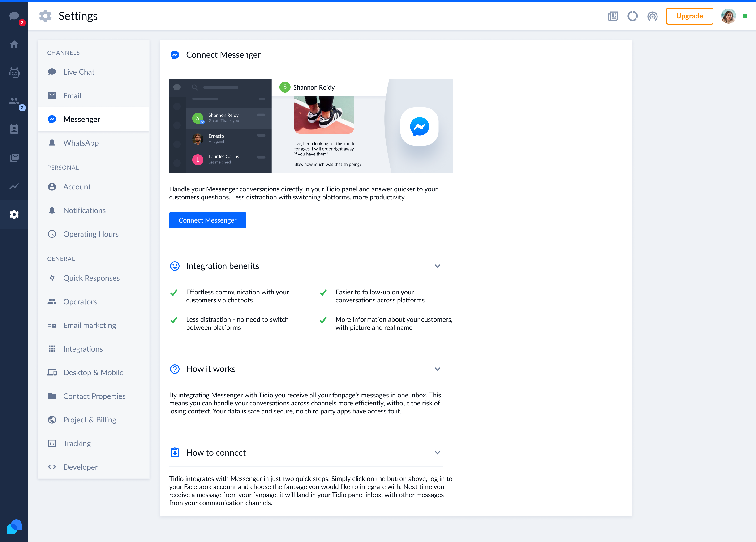This screenshot has width=756, height=542.
Task: Open Quick Responses settings
Action: [x=94, y=278]
